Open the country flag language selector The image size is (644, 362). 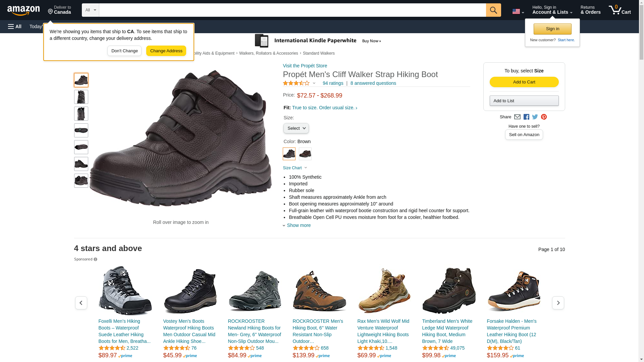click(x=518, y=11)
